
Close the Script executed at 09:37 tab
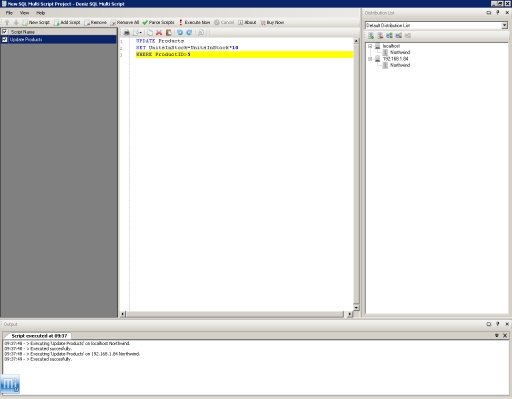(x=505, y=336)
